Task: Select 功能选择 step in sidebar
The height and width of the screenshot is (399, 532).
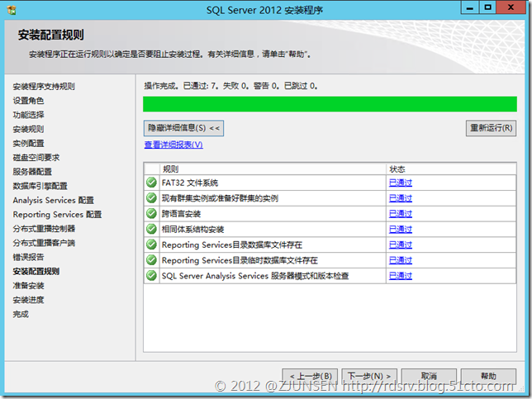Action: (x=28, y=115)
